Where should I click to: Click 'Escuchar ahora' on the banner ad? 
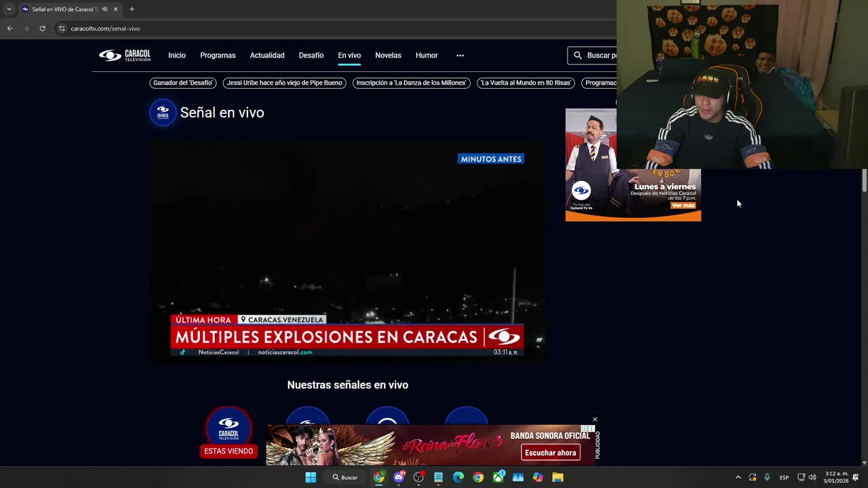(x=551, y=453)
